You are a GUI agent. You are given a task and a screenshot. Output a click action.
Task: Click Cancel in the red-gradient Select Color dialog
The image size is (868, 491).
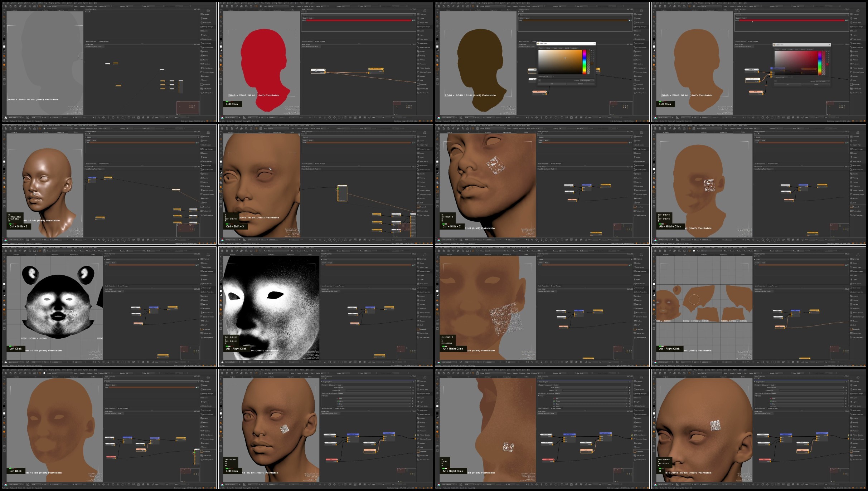816,84
